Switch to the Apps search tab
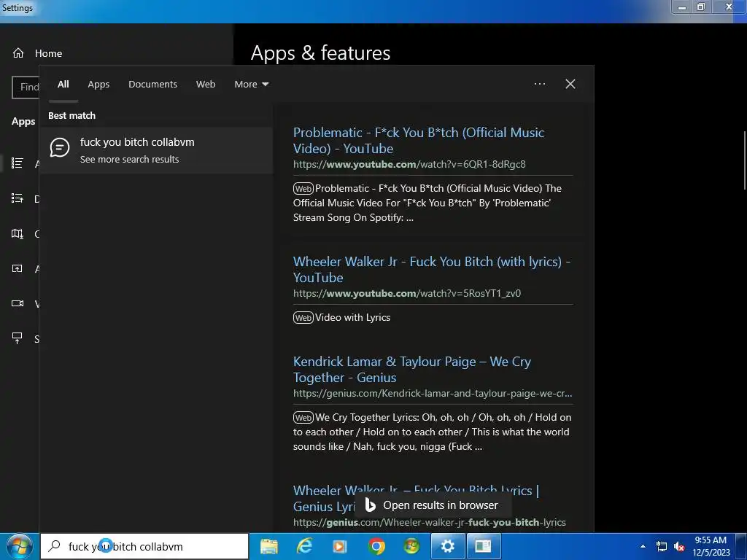Image resolution: width=747 pixels, height=560 pixels. click(98, 85)
